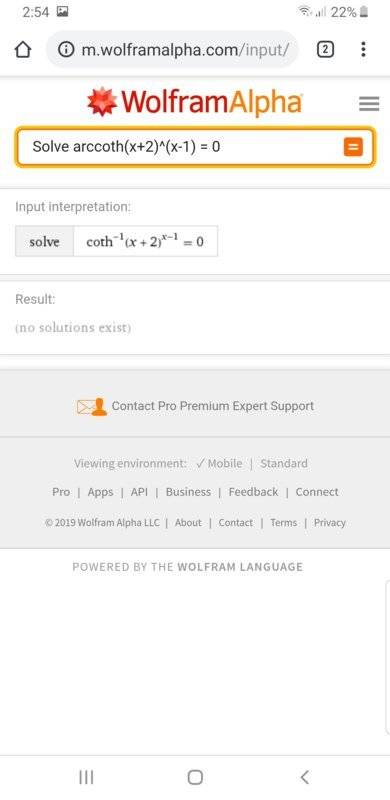Open the browser tab switcher showing 2
Screen dimensions: 390x800
(x=326, y=49)
